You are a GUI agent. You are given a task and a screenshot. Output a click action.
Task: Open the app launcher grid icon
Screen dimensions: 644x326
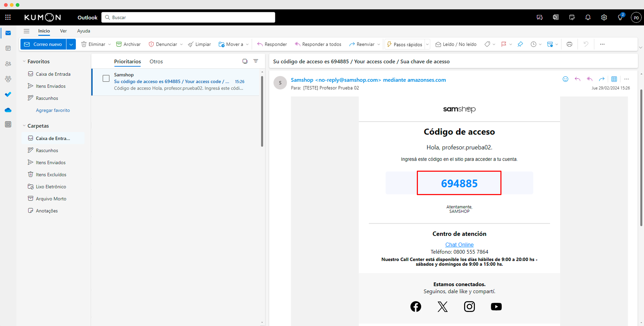[x=8, y=17]
